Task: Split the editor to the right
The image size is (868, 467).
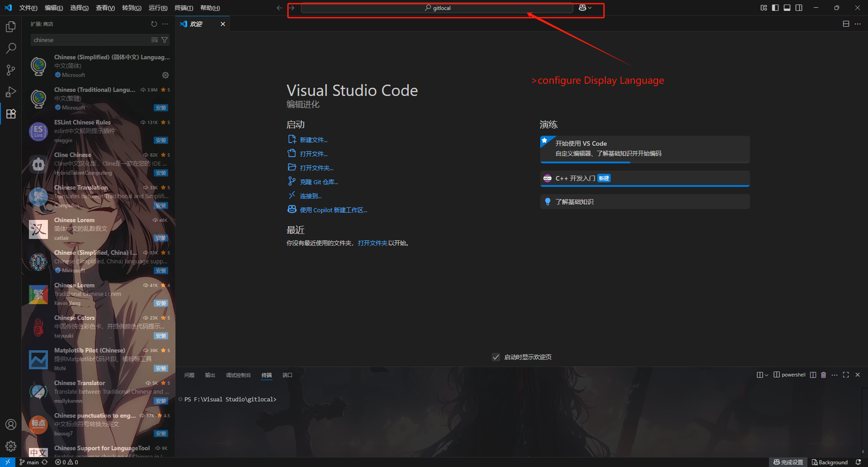Action: coord(846,24)
